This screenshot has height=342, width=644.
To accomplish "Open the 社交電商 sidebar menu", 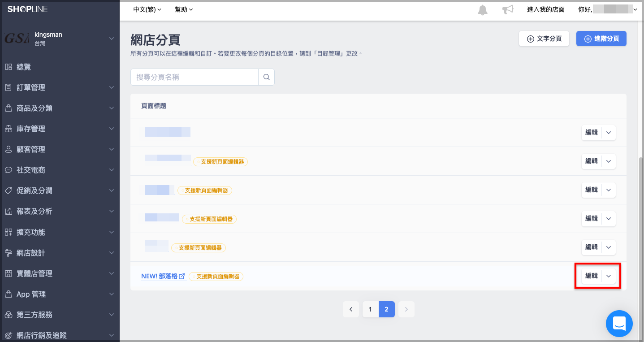I will [60, 170].
